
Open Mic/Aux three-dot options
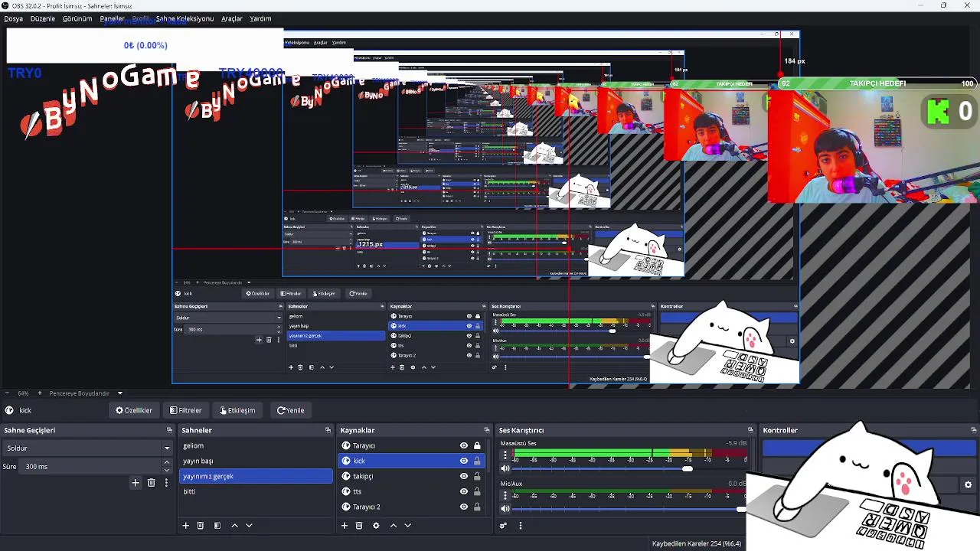point(505,495)
